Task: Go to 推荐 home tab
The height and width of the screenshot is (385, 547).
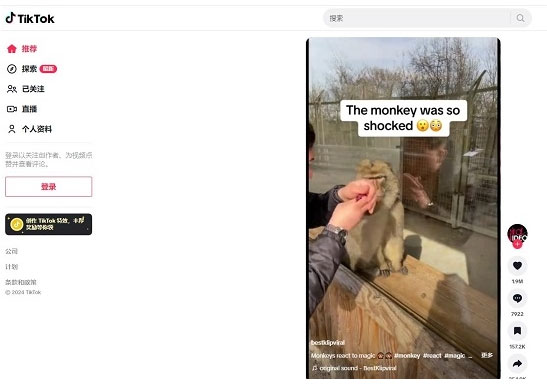Action: 22,49
